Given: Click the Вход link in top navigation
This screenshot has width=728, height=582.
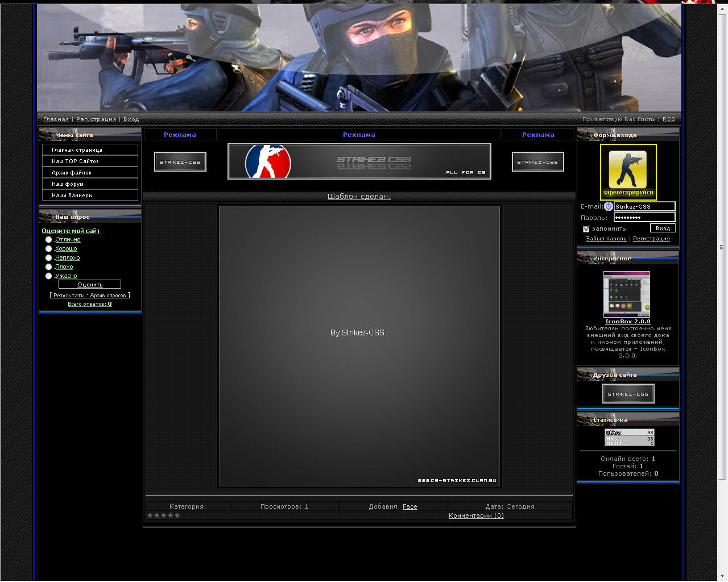Looking at the screenshot, I should pos(131,119).
